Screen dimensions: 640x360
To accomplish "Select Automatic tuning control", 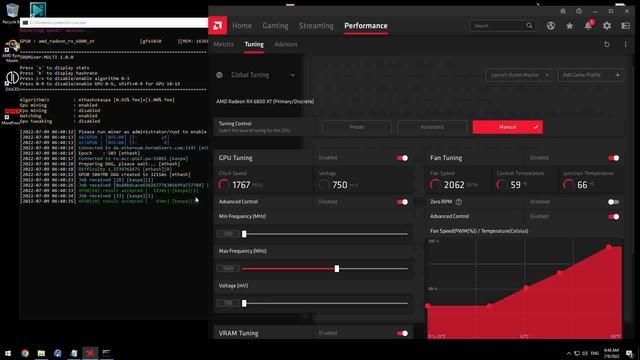I will [432, 127].
